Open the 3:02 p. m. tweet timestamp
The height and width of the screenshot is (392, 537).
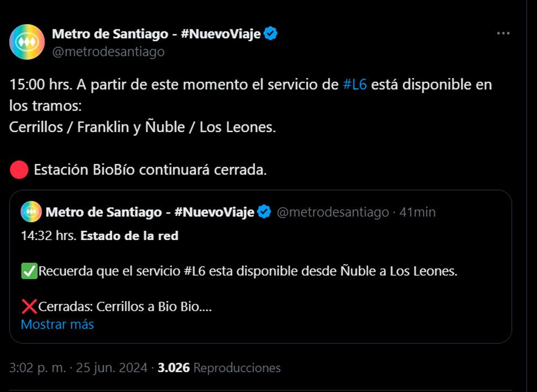click(38, 368)
